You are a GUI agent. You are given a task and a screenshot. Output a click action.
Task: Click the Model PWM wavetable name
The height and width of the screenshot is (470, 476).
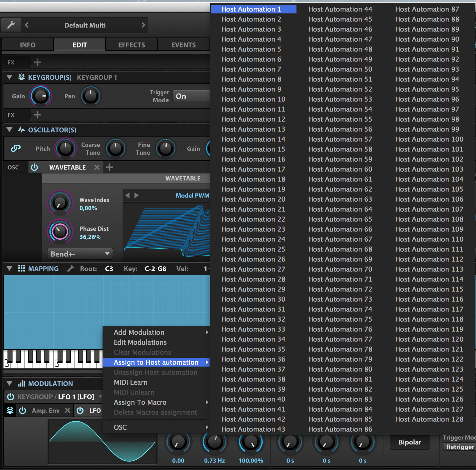192,195
